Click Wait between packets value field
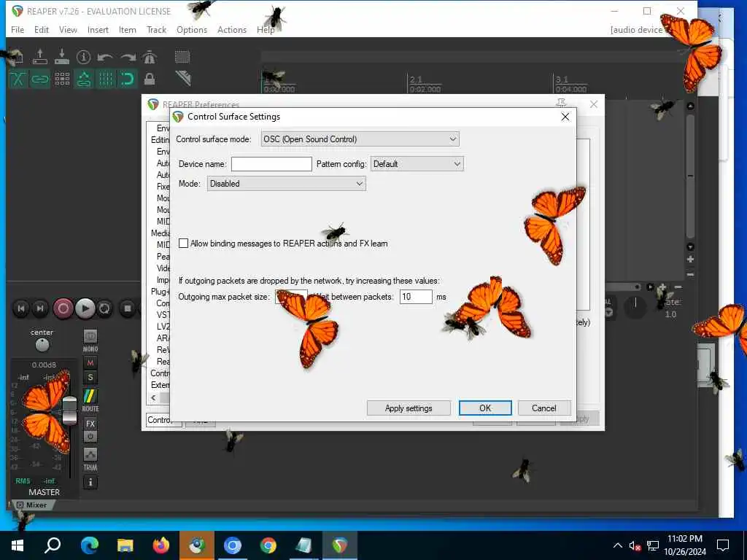747x560 pixels. [x=416, y=297]
